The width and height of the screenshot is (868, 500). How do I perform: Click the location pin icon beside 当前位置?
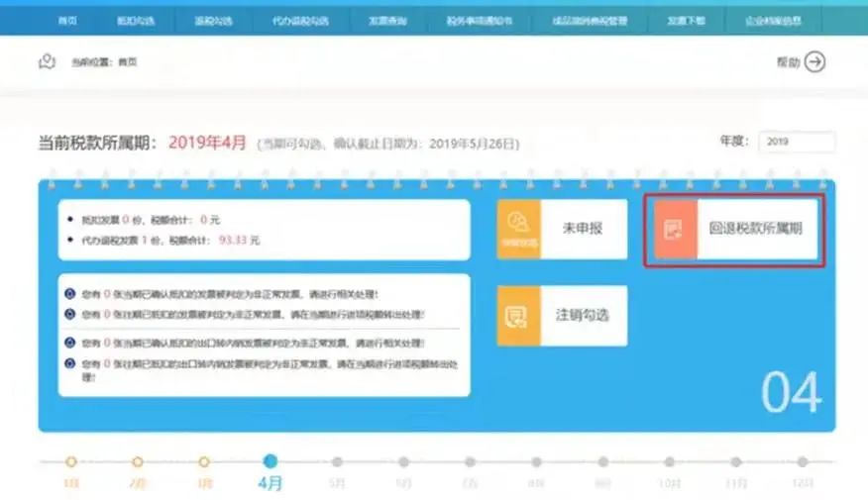pyautogui.click(x=47, y=61)
